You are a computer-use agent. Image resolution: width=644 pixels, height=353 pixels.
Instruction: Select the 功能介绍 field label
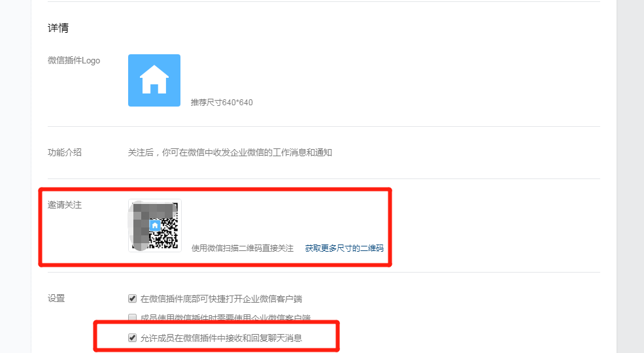(65, 153)
